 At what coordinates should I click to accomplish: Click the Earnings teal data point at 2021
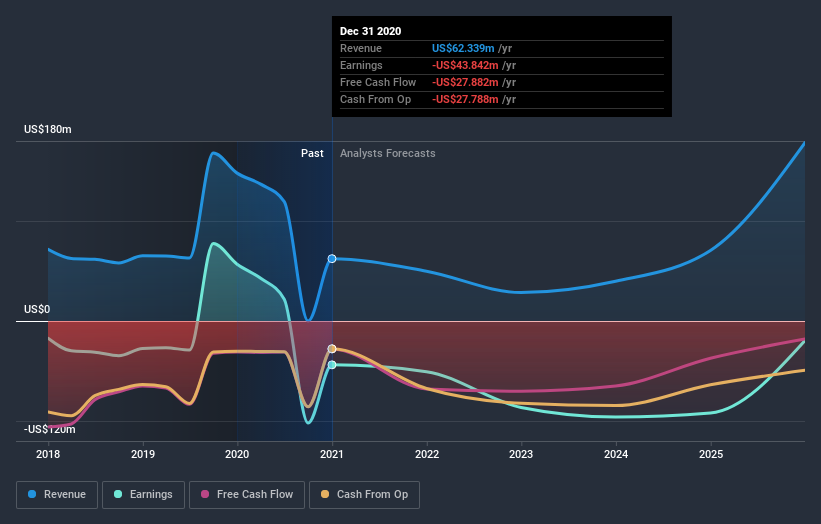(x=332, y=365)
